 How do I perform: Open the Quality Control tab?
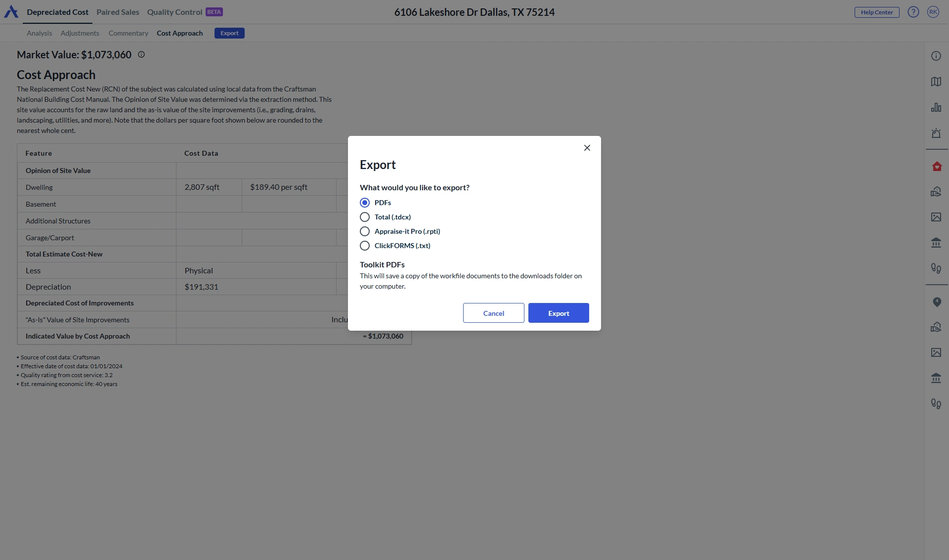point(174,12)
